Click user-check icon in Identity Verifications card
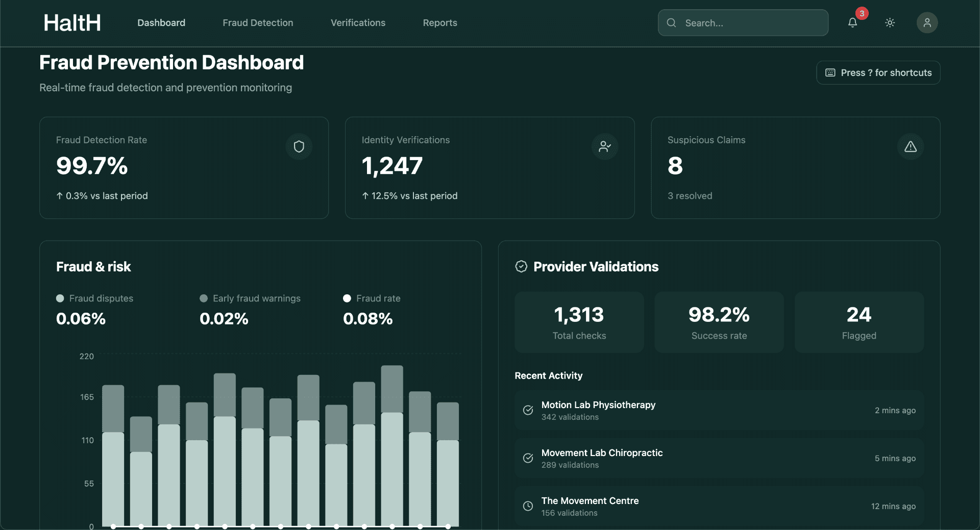 point(605,147)
